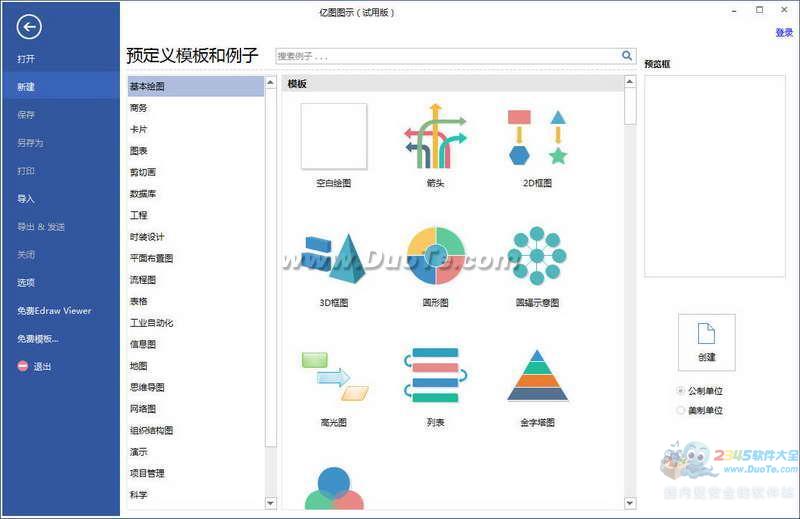Pick the 2D框图 template icon

click(x=537, y=137)
